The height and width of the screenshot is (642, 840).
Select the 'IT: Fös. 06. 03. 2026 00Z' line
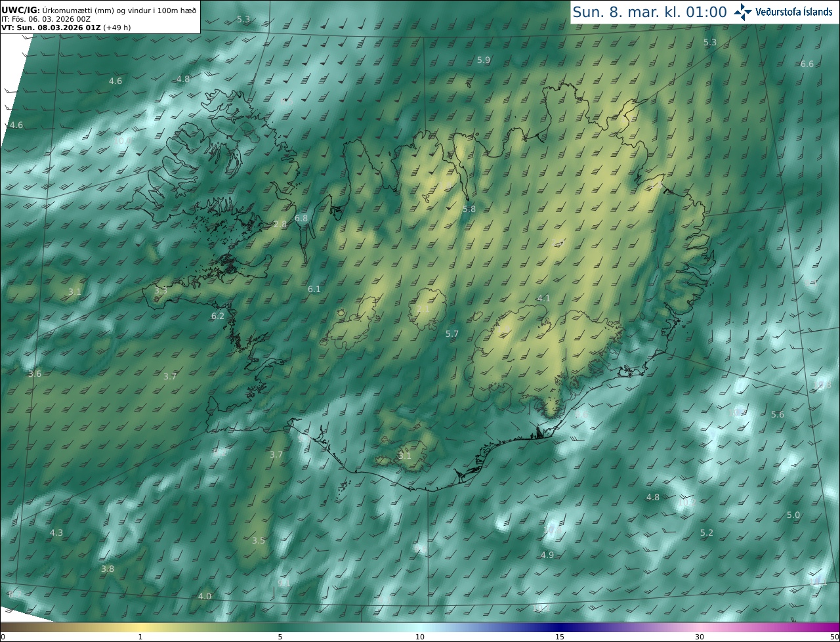coord(46,19)
